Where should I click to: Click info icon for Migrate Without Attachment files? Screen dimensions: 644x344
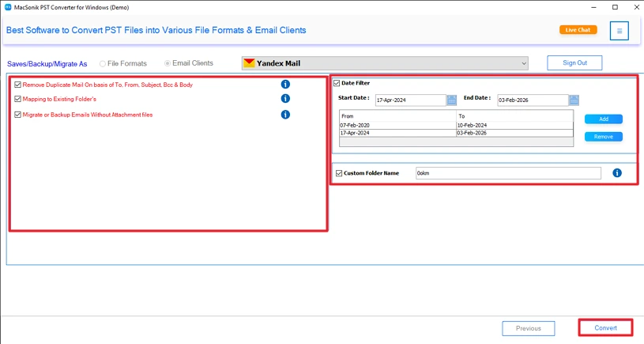coord(285,115)
